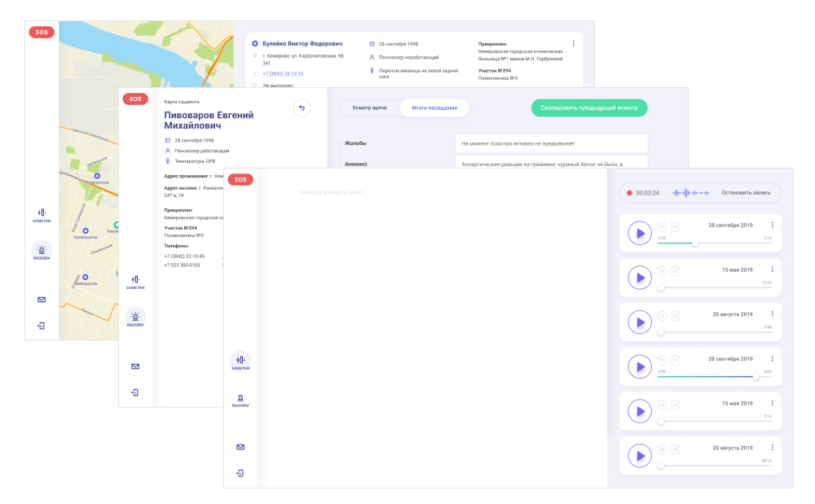Open options menu for first 28 сентября 2019 recording
The height and width of the screenshot is (504, 815).
[x=772, y=225]
